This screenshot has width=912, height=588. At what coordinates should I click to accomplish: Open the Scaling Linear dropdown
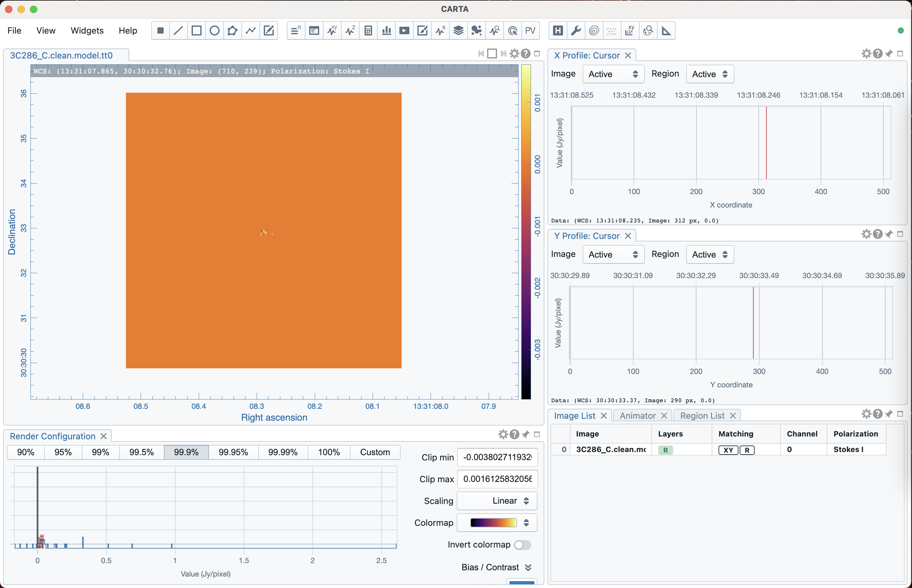(x=497, y=501)
